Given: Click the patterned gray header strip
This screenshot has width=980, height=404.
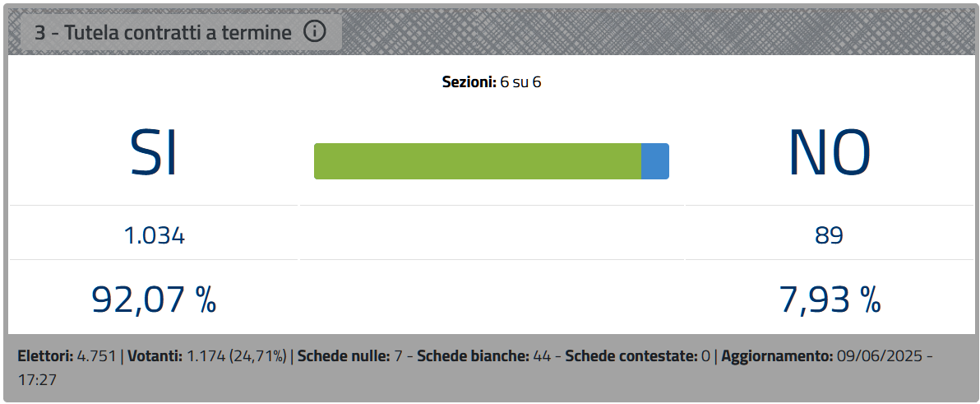Looking at the screenshot, I should point(658,31).
